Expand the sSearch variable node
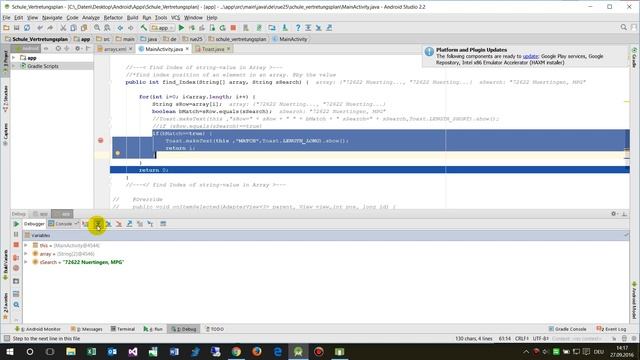This screenshot has width=640, height=360. 26,262
